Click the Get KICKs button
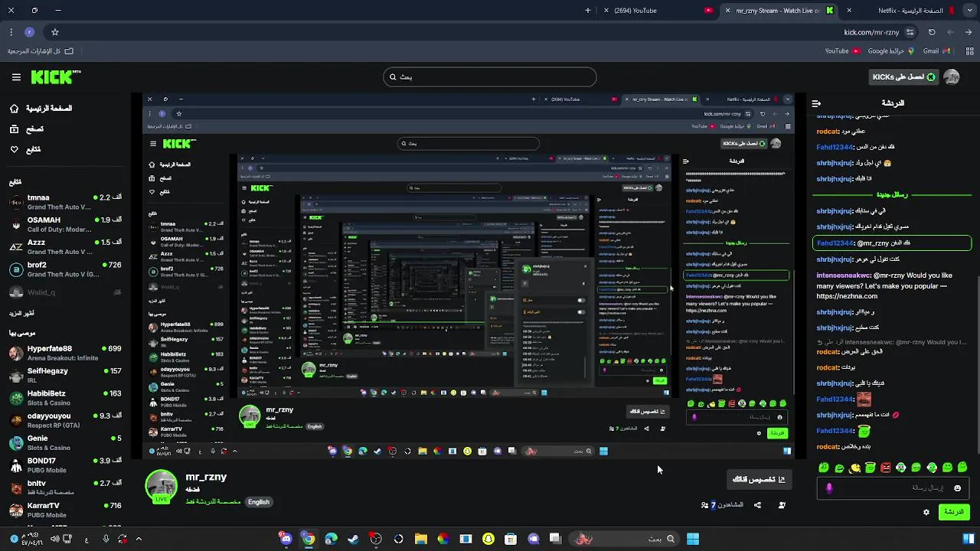This screenshot has width=980, height=551. pos(903,77)
